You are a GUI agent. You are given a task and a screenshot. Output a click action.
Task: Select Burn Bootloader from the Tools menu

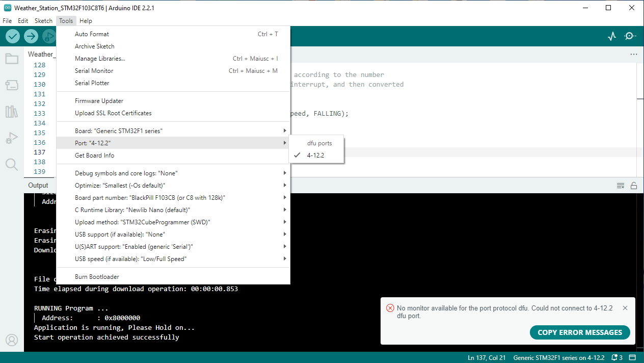97,276
